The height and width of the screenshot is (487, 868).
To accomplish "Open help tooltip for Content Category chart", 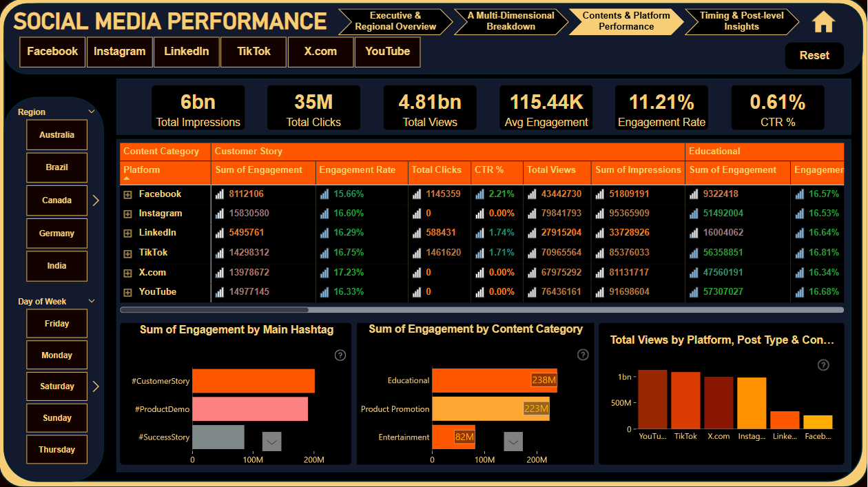I will [x=583, y=355].
